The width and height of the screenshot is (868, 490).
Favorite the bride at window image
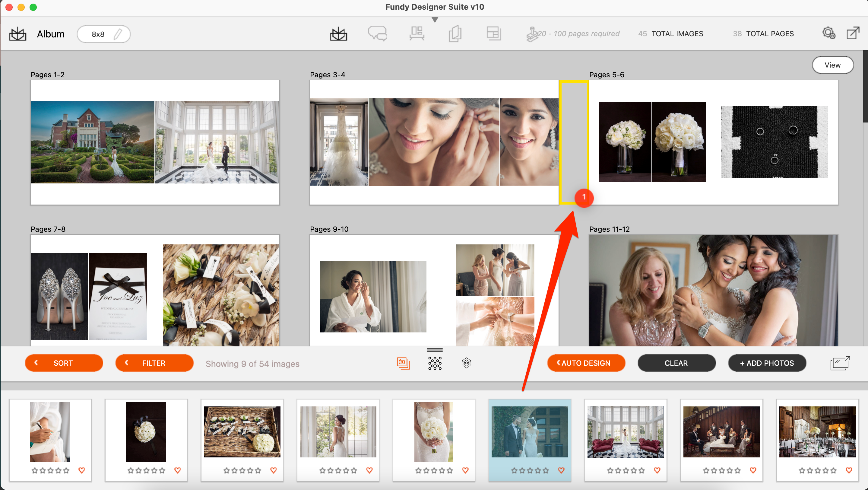click(369, 470)
